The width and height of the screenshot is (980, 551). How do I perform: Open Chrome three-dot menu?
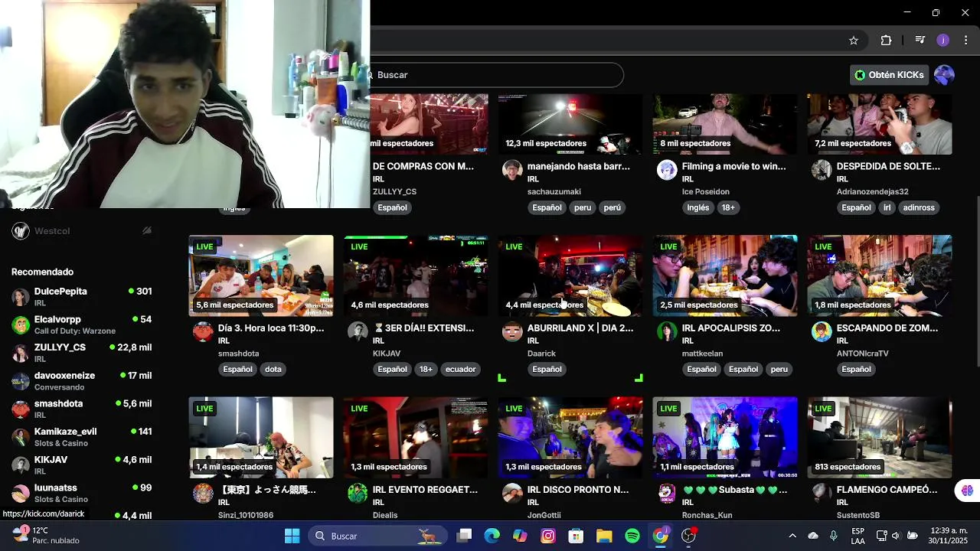[x=966, y=41]
